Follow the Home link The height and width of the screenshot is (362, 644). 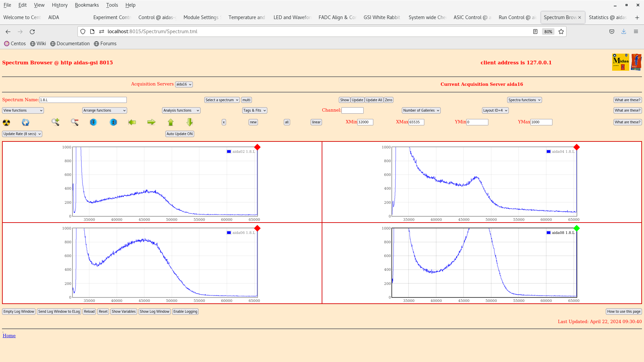pos(9,336)
